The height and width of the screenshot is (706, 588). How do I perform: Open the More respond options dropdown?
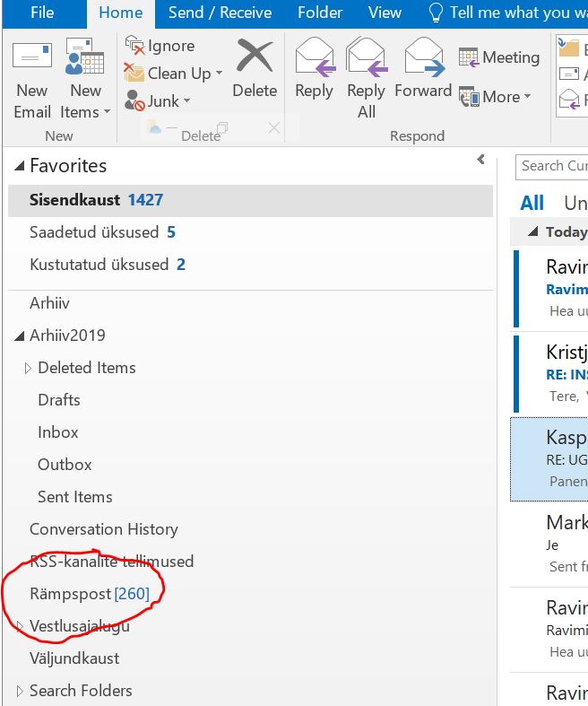click(495, 97)
